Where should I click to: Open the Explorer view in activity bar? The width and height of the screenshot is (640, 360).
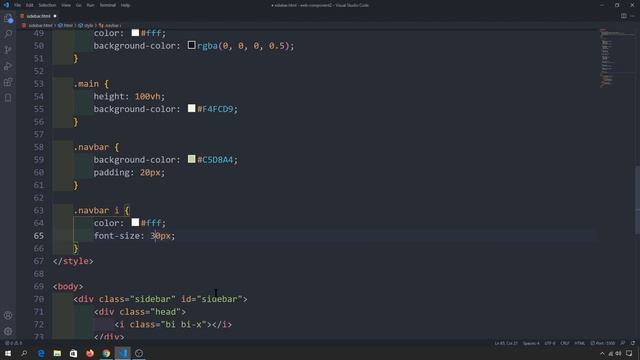tap(8, 18)
